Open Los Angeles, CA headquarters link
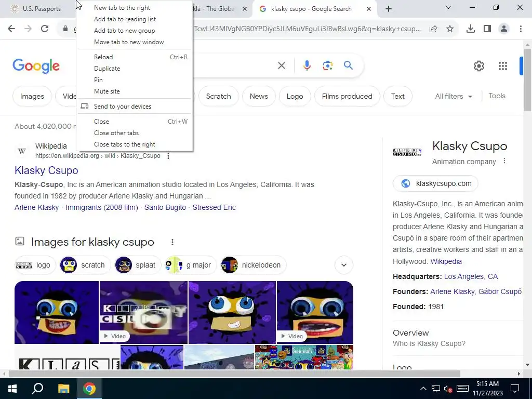This screenshot has height=399, width=532. coord(471,276)
